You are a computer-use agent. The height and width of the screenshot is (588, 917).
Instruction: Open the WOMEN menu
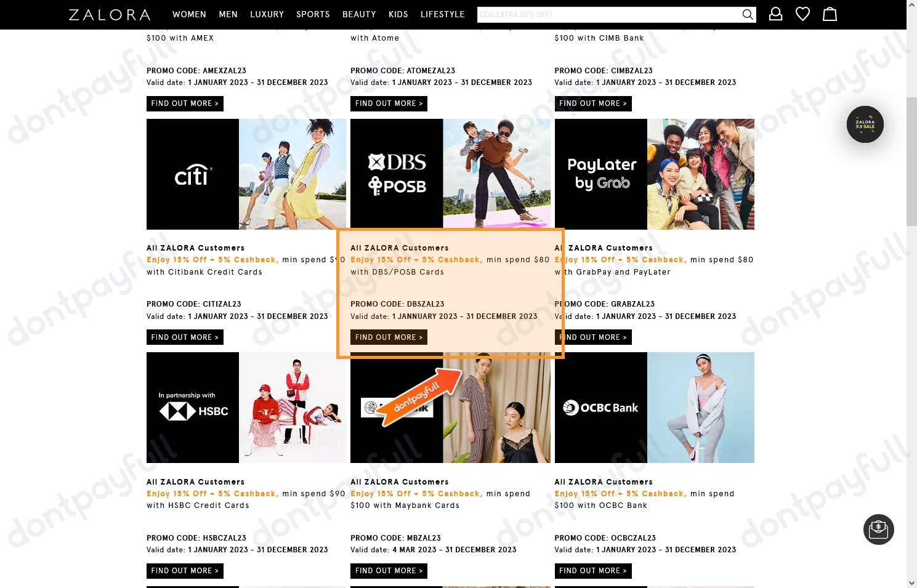pyautogui.click(x=189, y=14)
